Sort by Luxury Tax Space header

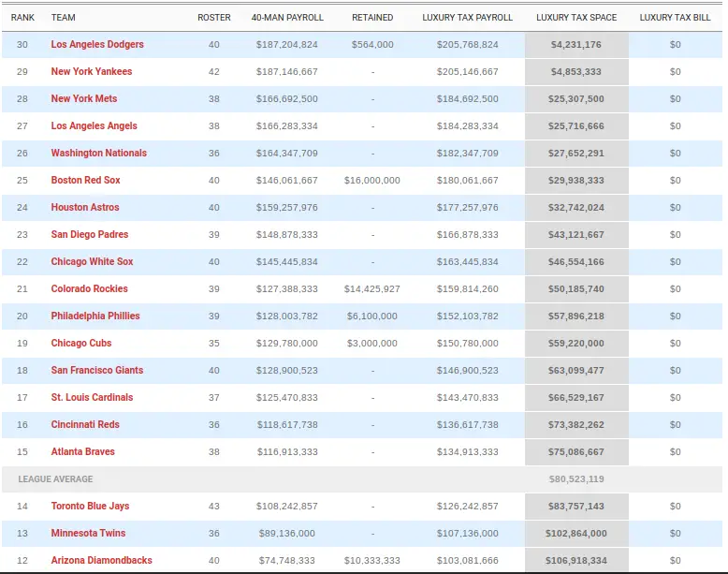[x=576, y=18]
